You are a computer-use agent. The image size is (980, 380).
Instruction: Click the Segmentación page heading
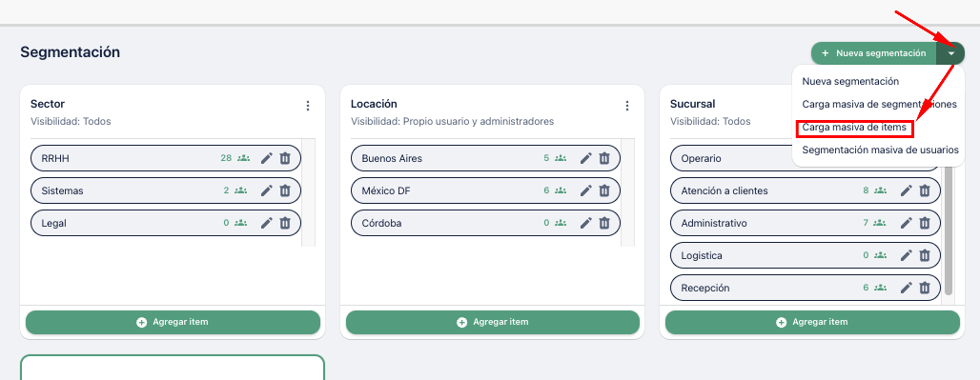pos(70,52)
